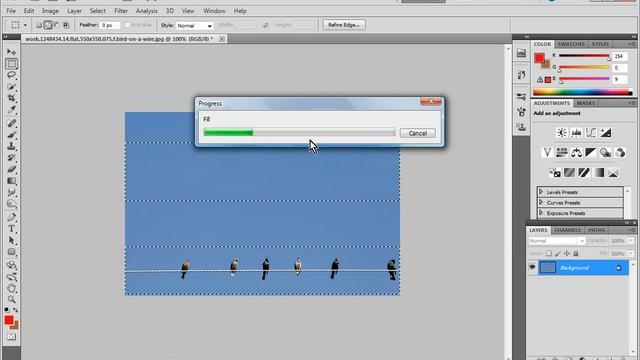Image resolution: width=640 pixels, height=360 pixels.
Task: Toggle Background layer visibility eye
Action: point(532,267)
